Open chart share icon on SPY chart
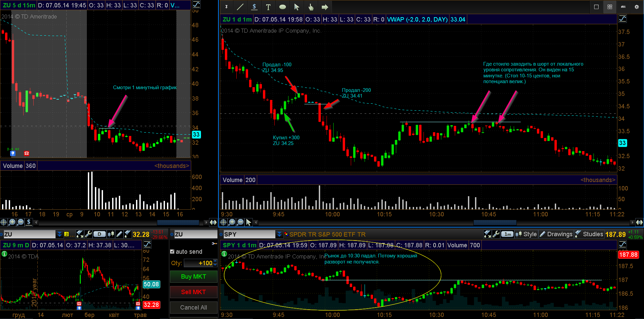This screenshot has width=644, height=319. click(x=487, y=234)
